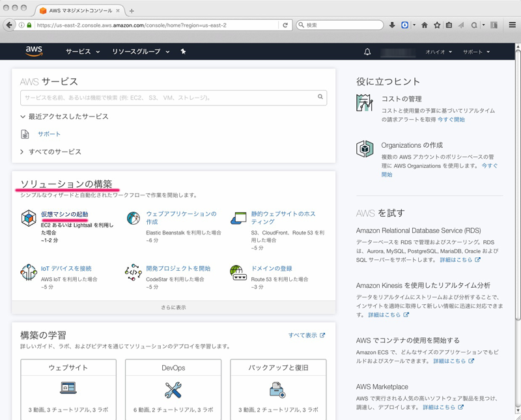Open the サポート recent service link
521x420 pixels.
49,134
